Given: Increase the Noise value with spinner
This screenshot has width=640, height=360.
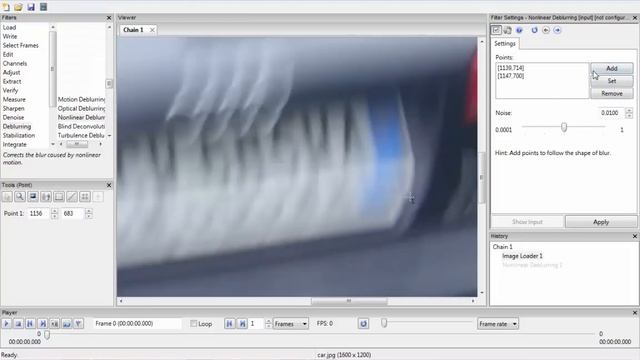Looking at the screenshot, I should pyautogui.click(x=629, y=110).
